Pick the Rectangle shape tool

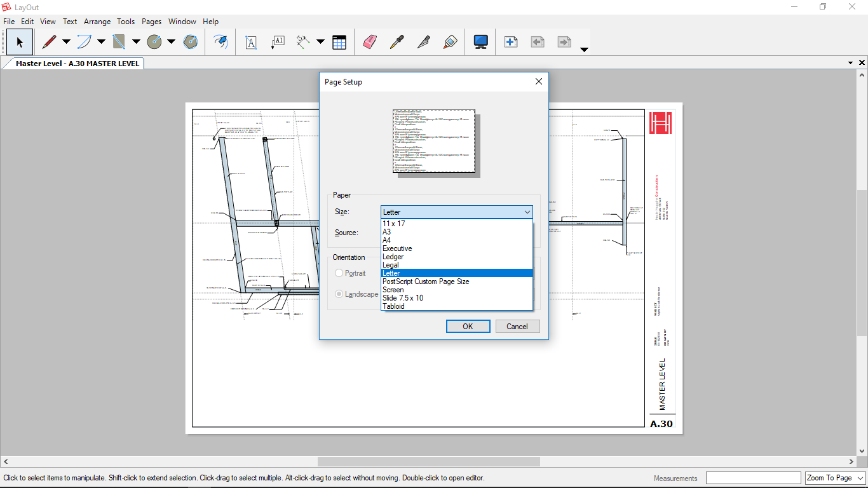click(119, 42)
